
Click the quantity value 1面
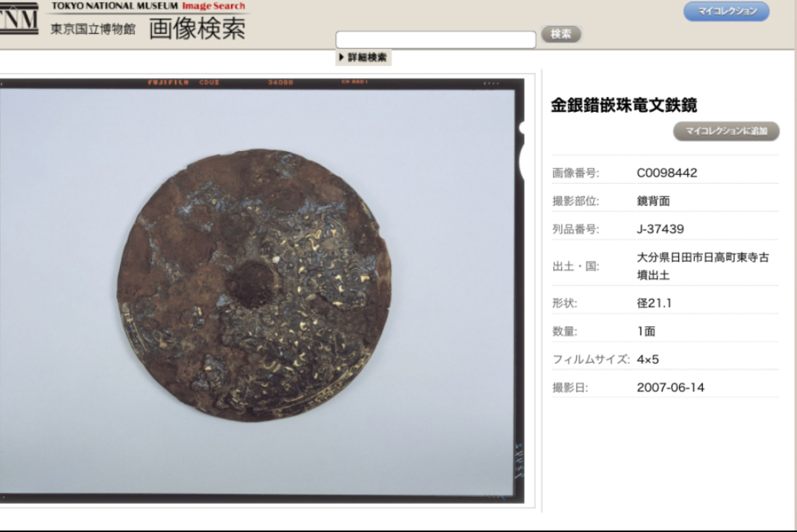(646, 331)
